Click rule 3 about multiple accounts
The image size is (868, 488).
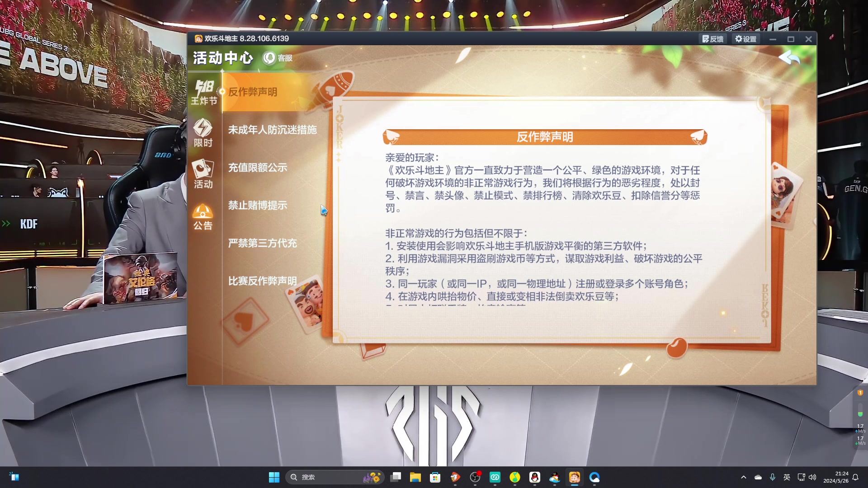click(537, 284)
